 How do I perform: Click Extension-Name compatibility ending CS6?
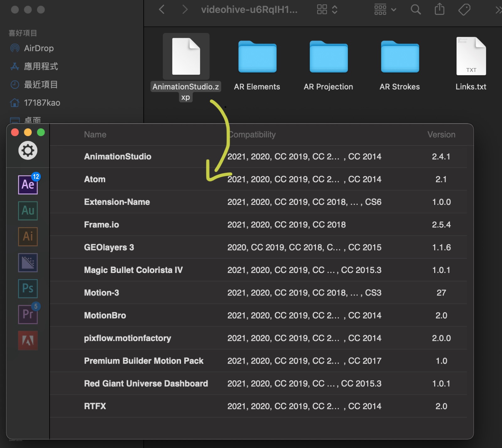coord(304,202)
